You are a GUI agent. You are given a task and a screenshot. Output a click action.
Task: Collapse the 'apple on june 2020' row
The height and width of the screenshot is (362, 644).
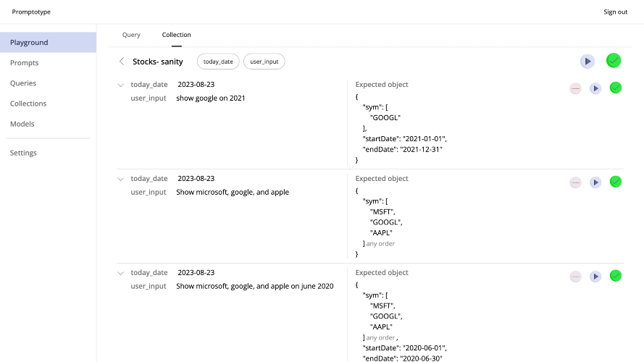[120, 273]
